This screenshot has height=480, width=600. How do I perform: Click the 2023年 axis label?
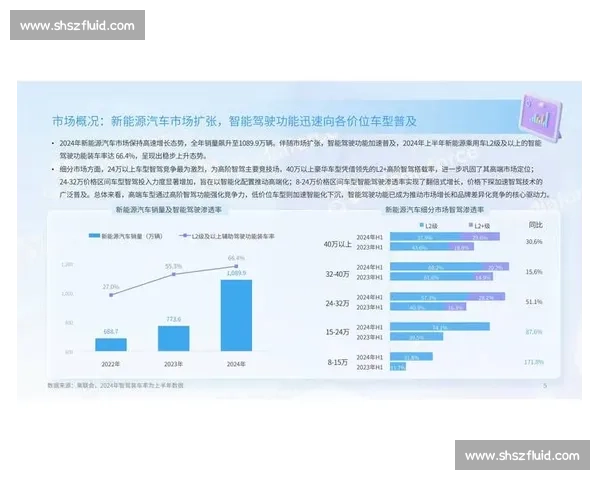tap(173, 364)
